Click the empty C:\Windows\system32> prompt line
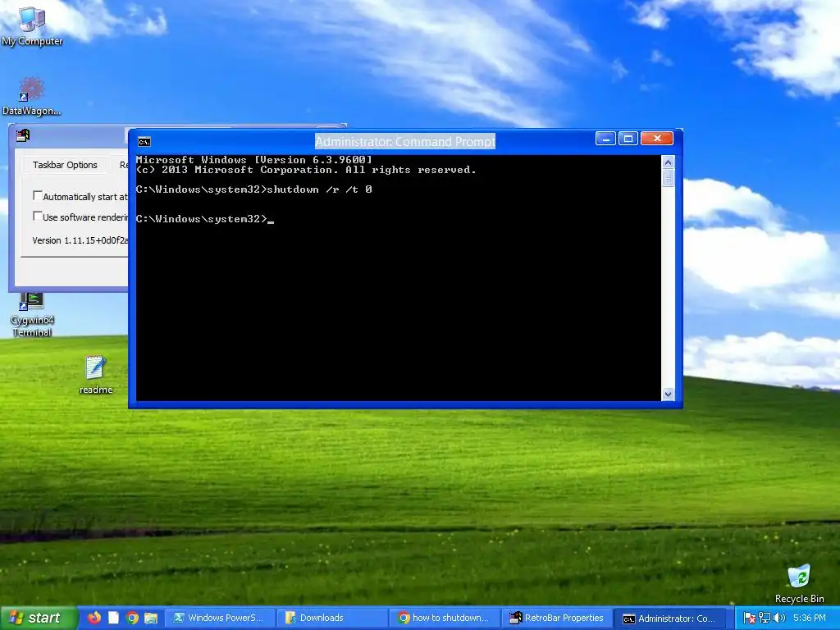The height and width of the screenshot is (630, 840). (x=204, y=218)
